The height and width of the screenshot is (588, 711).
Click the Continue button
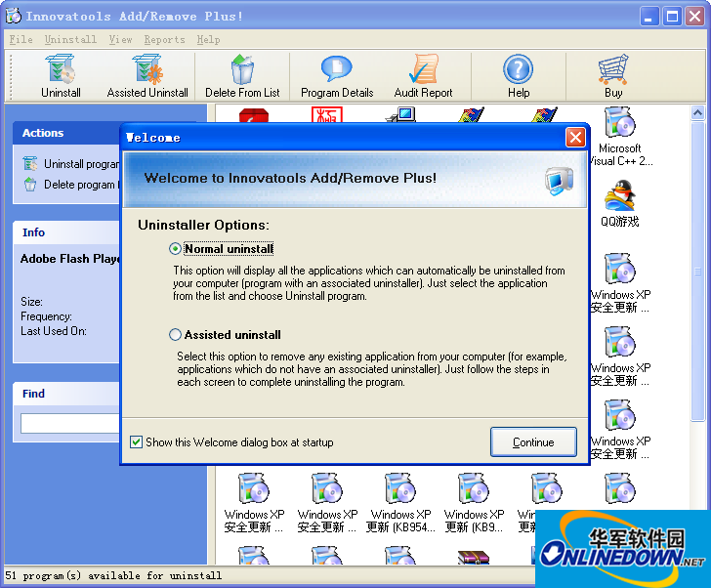533,442
